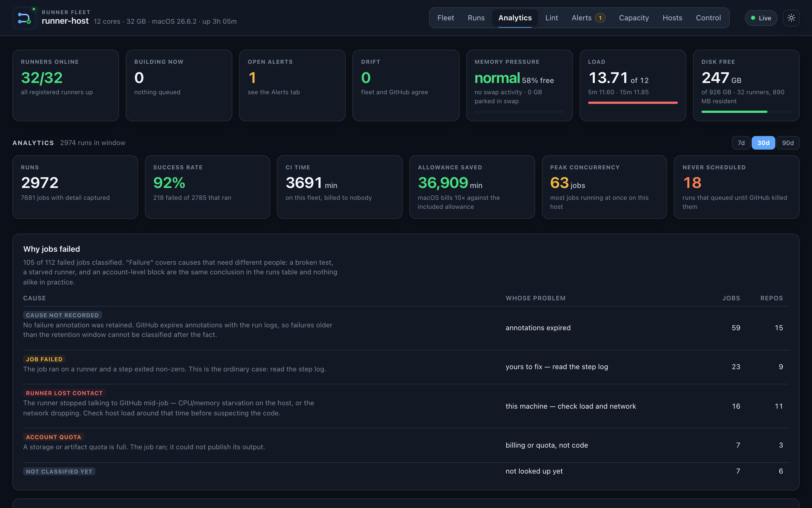Click the Drift card
812x508 pixels.
[406, 85]
